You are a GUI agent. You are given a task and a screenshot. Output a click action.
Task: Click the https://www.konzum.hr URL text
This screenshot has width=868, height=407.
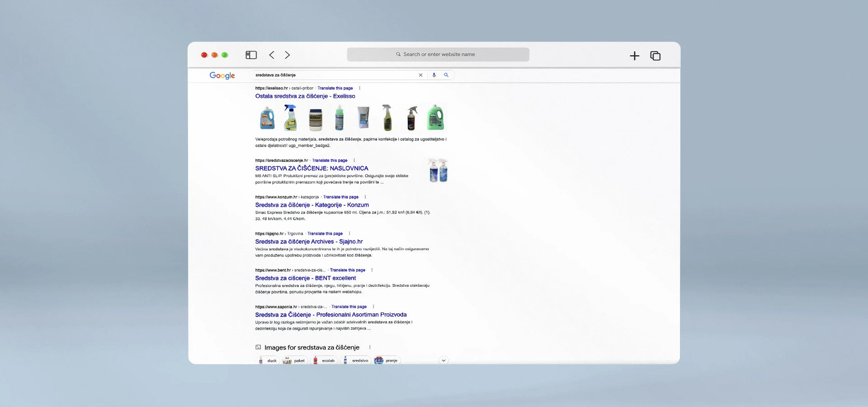point(276,197)
